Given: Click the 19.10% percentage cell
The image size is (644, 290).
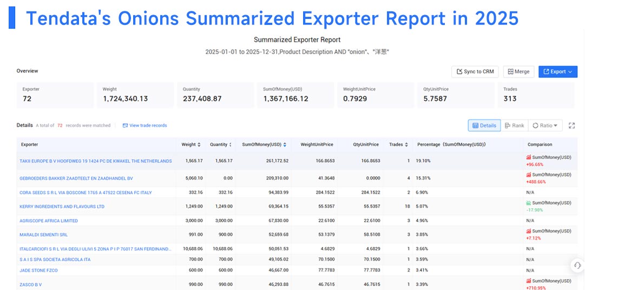Looking at the screenshot, I should 423,161.
